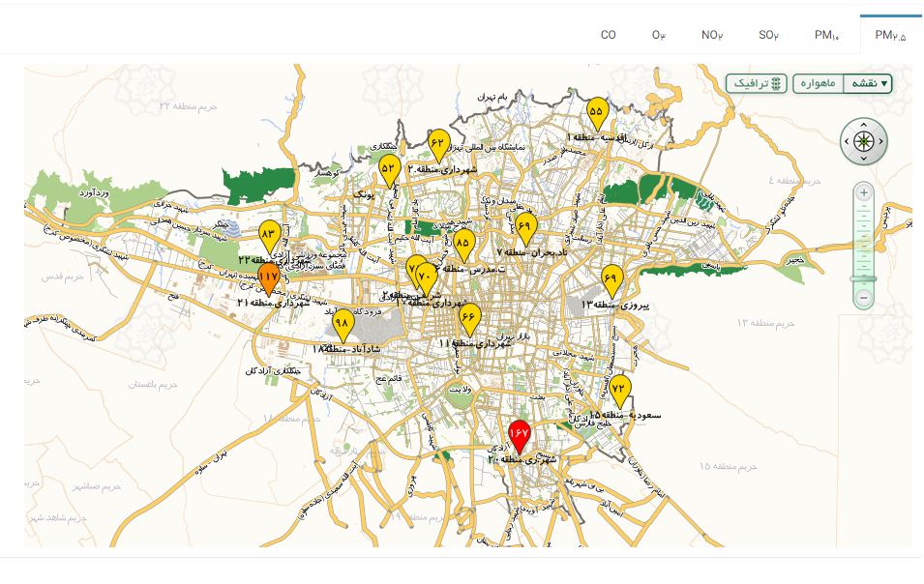924x584 pixels.
Task: Pan map right with compass east arrow
Action: coord(880,141)
